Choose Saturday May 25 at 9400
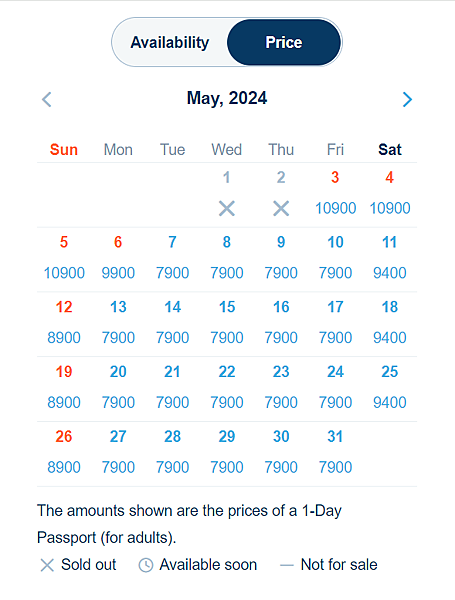The image size is (455, 600). pyautogui.click(x=390, y=389)
